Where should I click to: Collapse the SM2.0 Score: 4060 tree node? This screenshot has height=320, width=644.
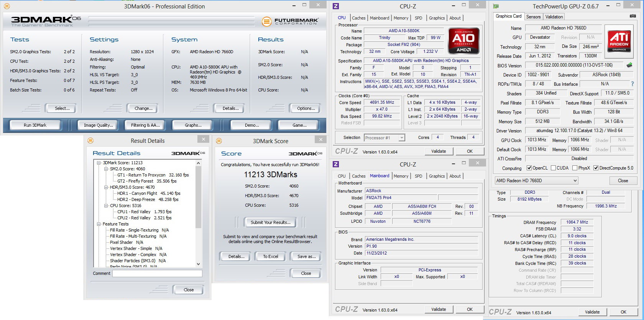(x=106, y=169)
